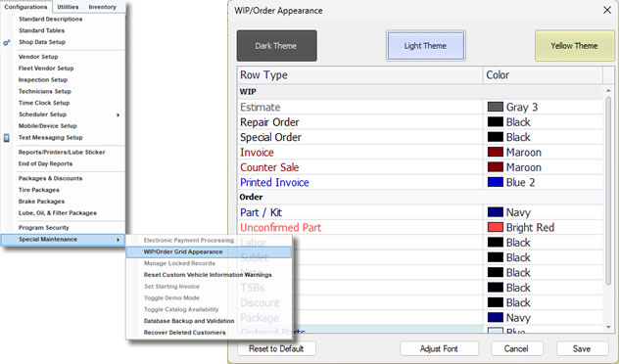Click the Bright Red swatch for Unconfirmed Part
619x364 pixels.
coord(495,228)
